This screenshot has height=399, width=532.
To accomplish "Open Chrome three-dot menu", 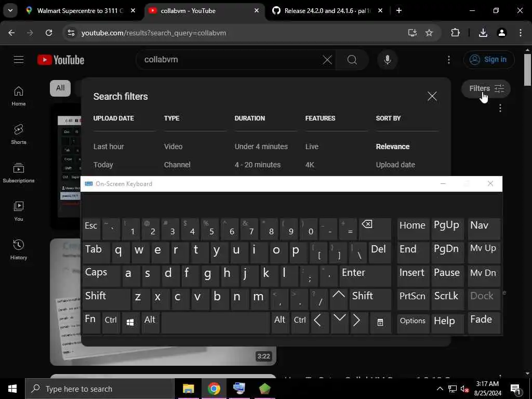I will click(x=521, y=33).
